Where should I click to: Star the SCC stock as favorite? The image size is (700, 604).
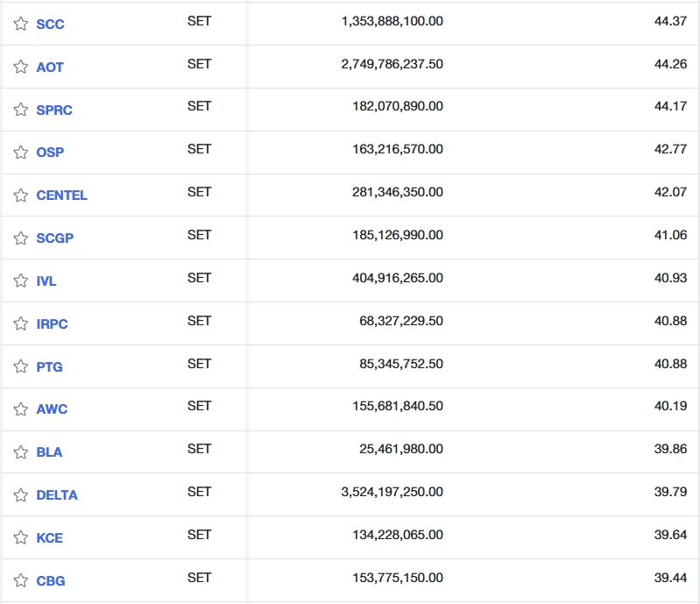click(21, 25)
